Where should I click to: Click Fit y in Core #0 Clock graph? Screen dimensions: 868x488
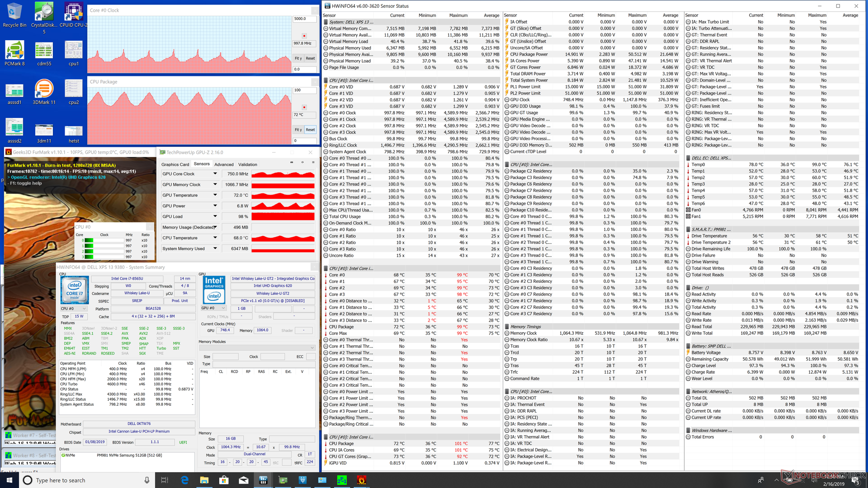298,58
